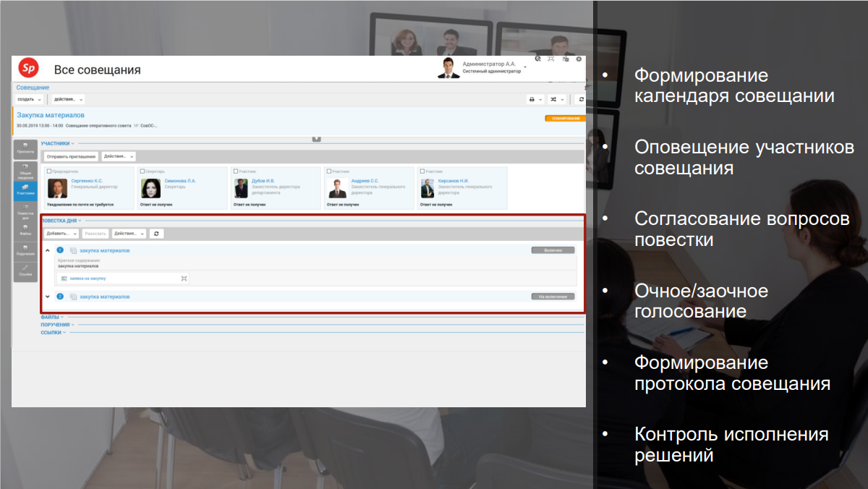Open the создать dropdown
868x489 pixels.
tap(29, 100)
